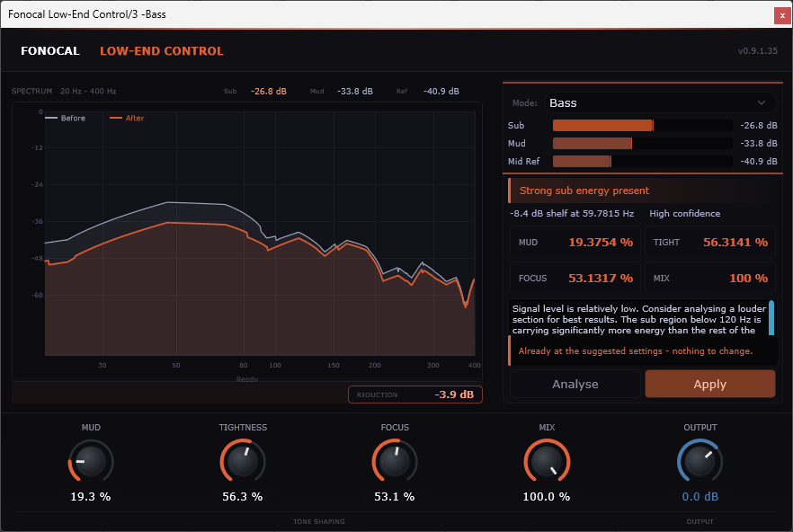Viewport: 793px width, 532px height.
Task: Adjust the MIX knob
Action: tap(547, 461)
